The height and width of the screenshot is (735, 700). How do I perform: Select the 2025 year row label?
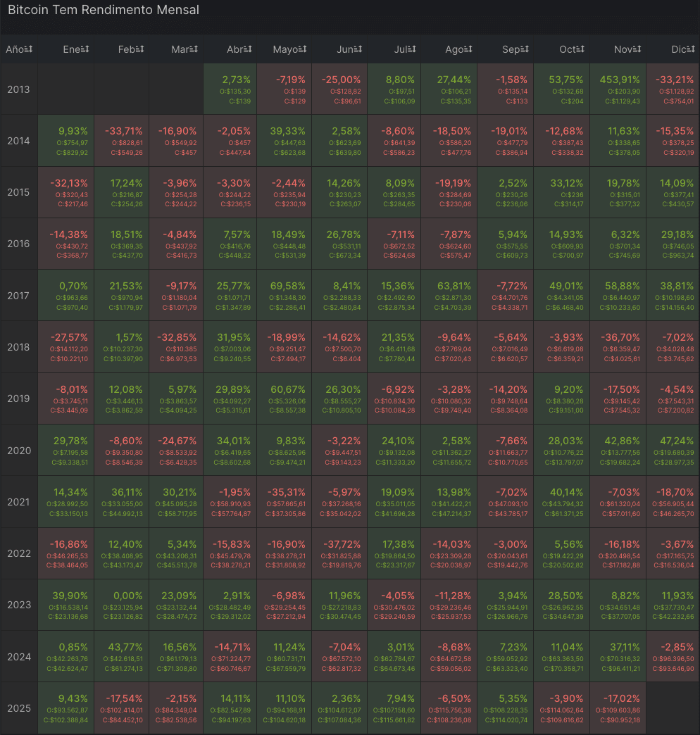point(19,708)
